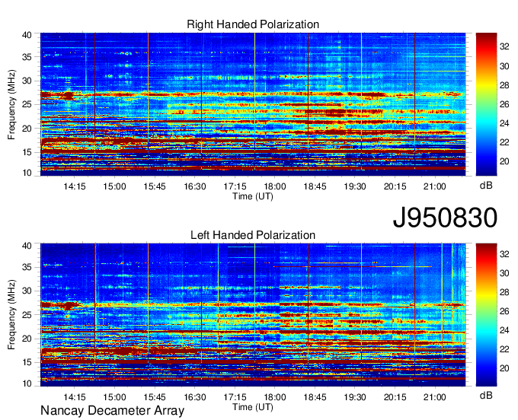The image size is (518, 420).
Task: Click 16:30 tick on right-handed plot time axis
Action: point(194,186)
